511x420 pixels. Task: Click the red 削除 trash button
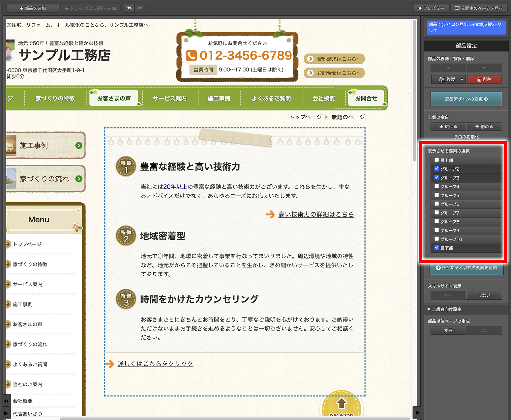pyautogui.click(x=484, y=79)
